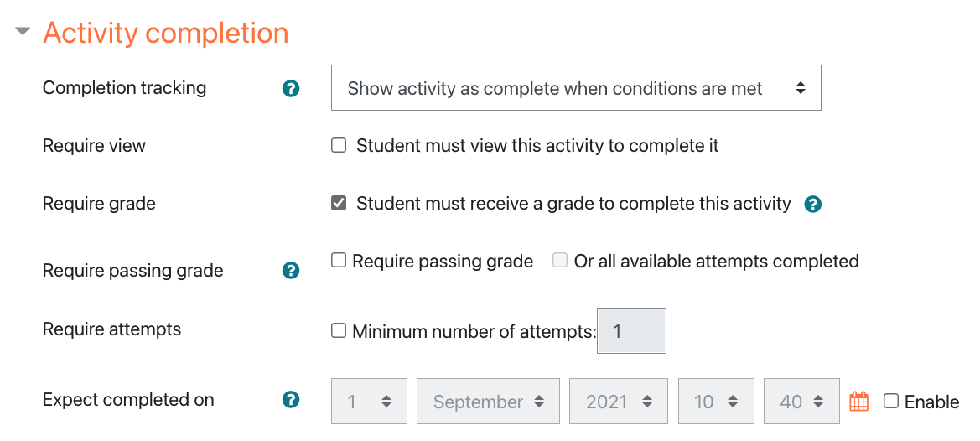Screen dimensions: 980x441
Task: Click the minimum attempts number field
Action: [632, 330]
